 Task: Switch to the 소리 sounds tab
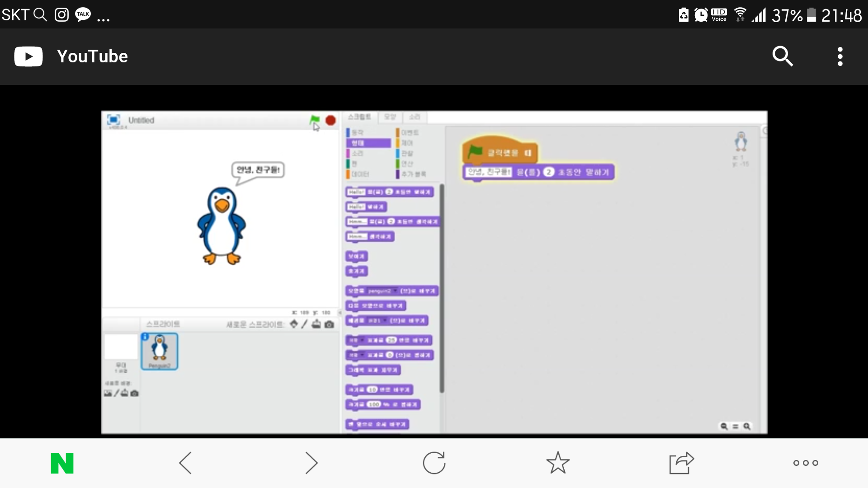pos(415,117)
